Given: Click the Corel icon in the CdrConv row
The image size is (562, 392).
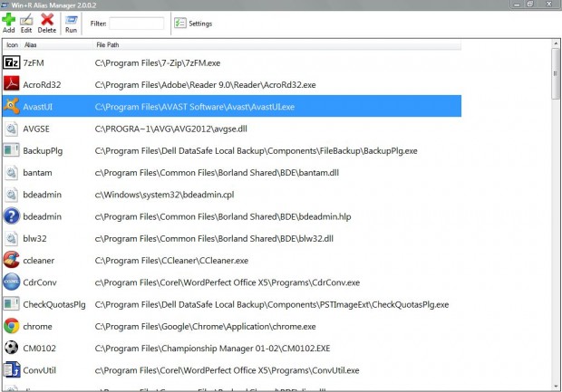Looking at the screenshot, I should pyautogui.click(x=11, y=282).
